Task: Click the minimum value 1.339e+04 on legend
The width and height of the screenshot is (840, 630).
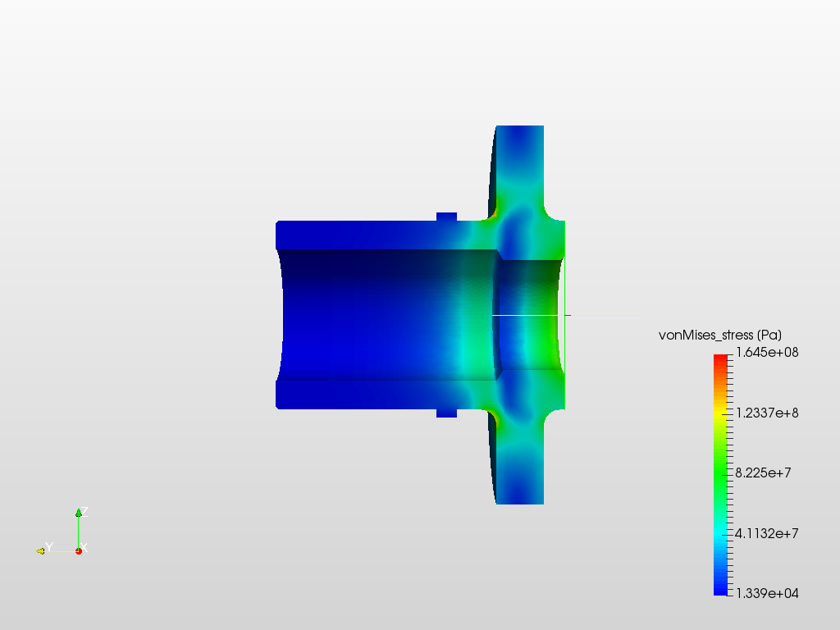Action: coord(767,594)
